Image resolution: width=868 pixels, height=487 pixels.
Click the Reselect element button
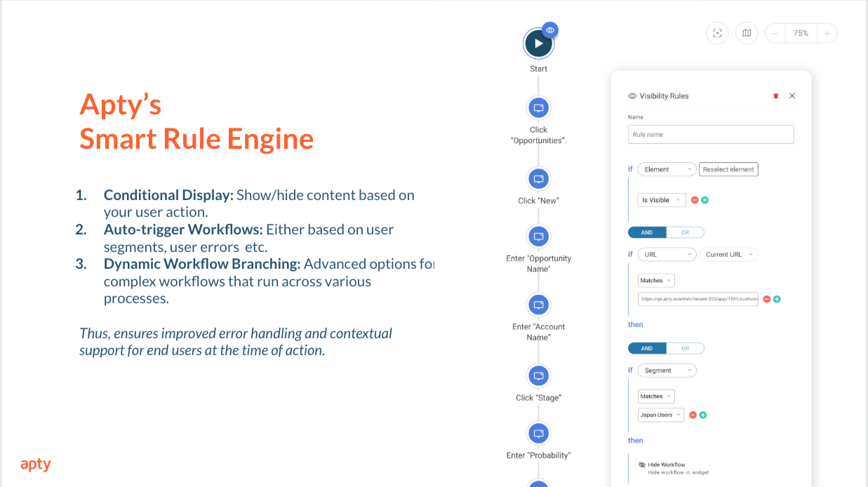[728, 169]
